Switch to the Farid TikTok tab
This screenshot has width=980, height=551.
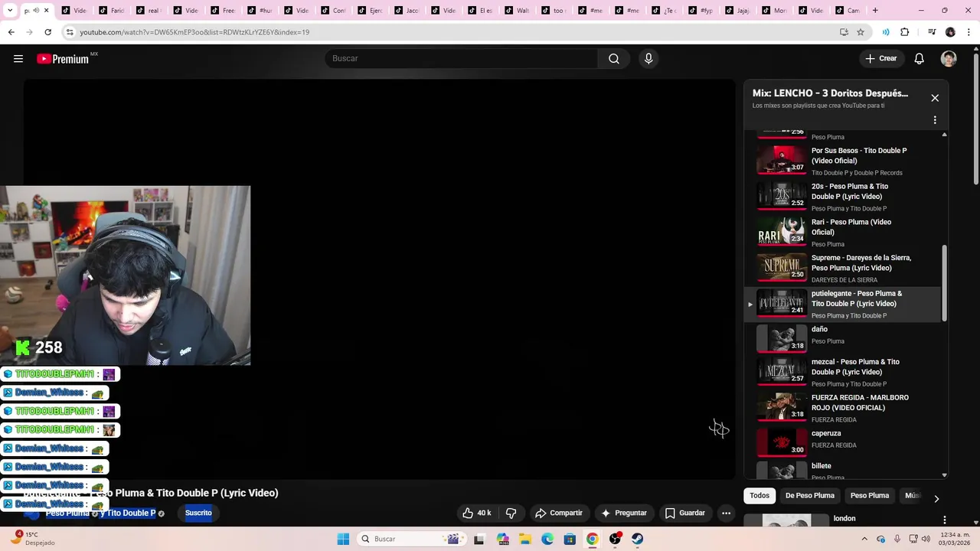click(112, 11)
